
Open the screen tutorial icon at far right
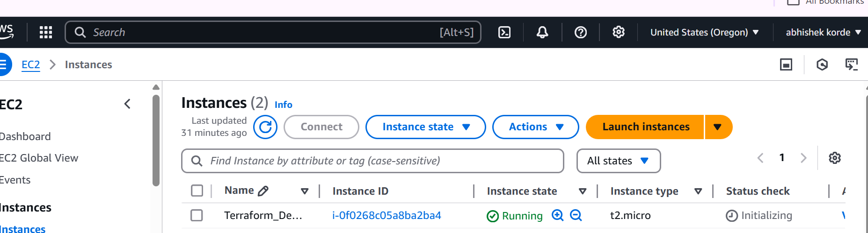pos(852,64)
